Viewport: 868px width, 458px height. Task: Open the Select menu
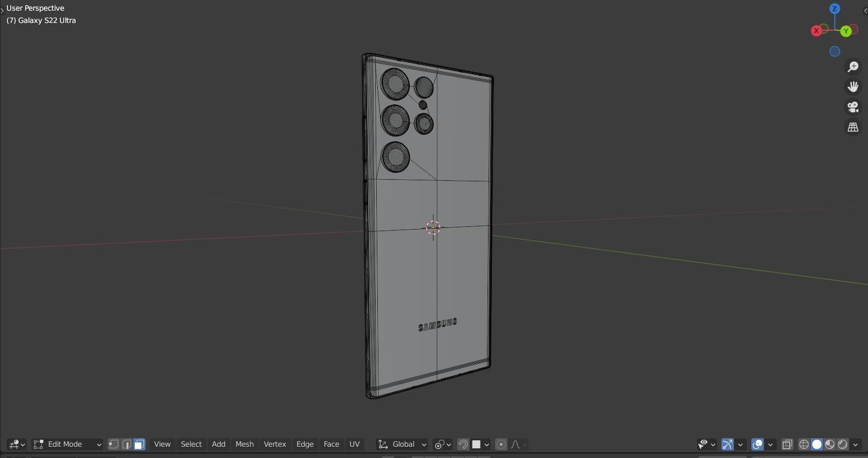pos(191,444)
